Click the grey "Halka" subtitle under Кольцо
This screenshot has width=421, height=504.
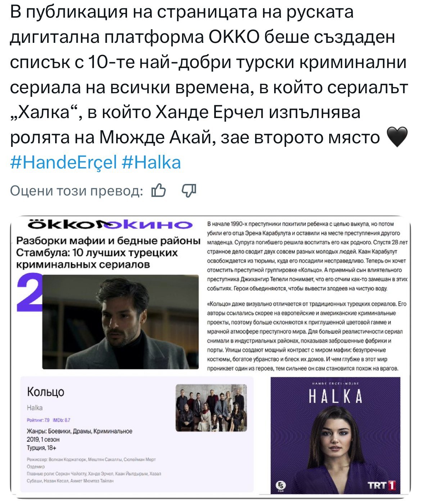35,408
